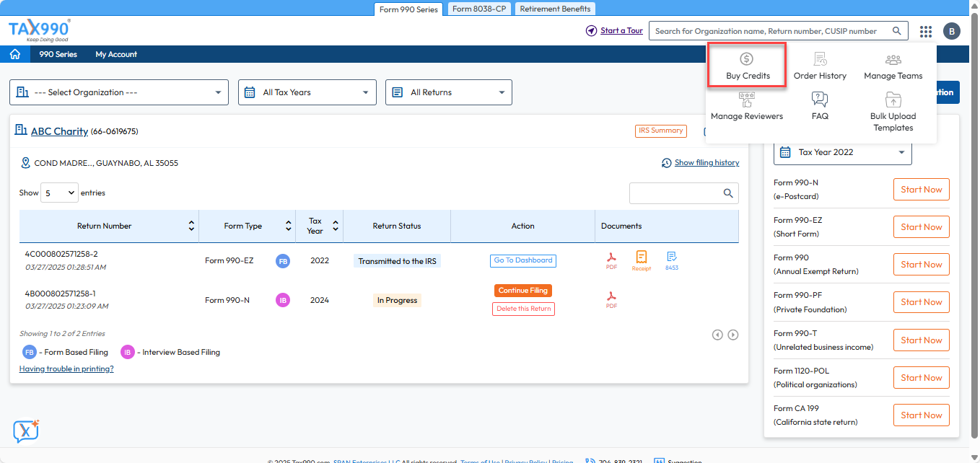Start Now for Form CA 199
The image size is (980, 463).
point(922,415)
